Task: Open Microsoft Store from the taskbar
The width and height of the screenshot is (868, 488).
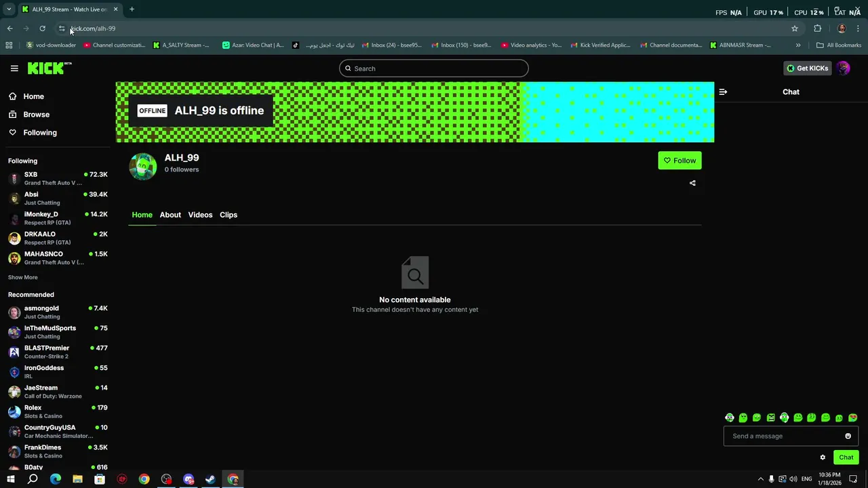Action: pos(100,479)
